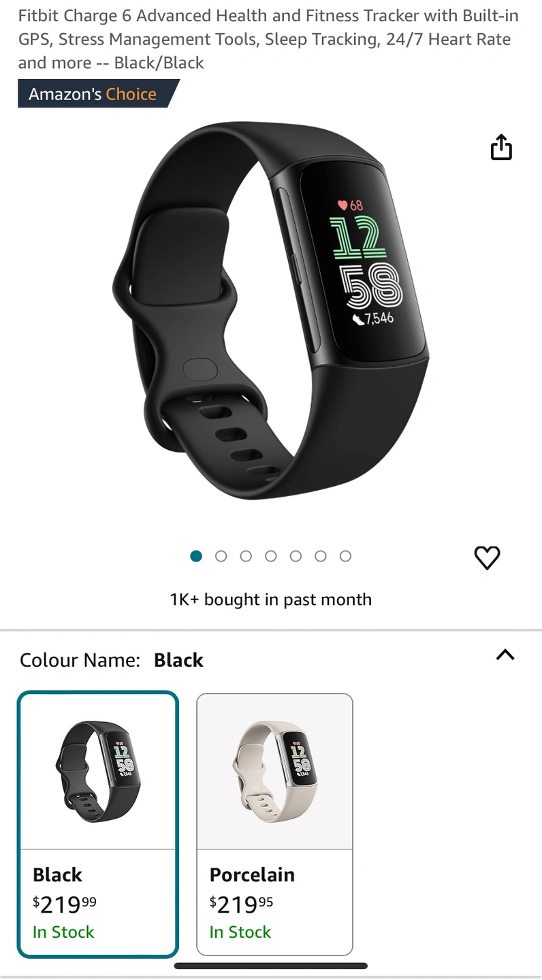The height and width of the screenshot is (980, 542).
Task: Select the Black colour option card
Action: (x=98, y=824)
